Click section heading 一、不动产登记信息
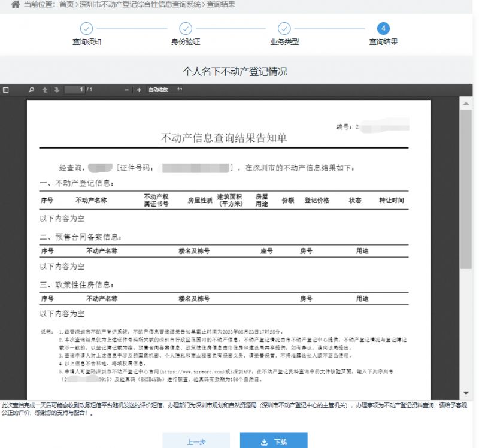 (x=77, y=183)
